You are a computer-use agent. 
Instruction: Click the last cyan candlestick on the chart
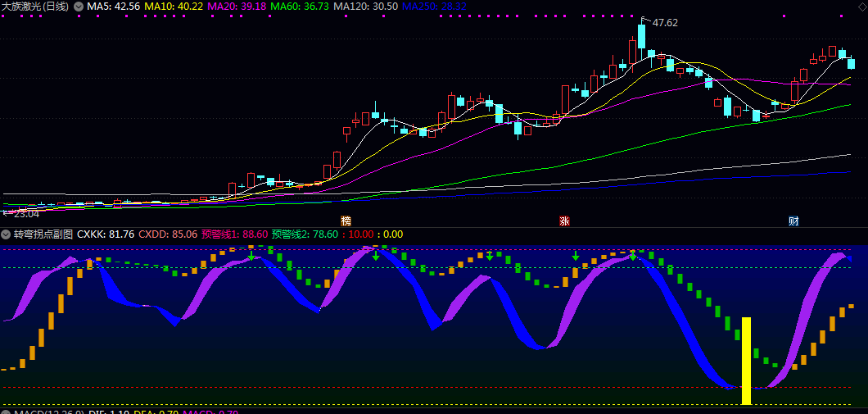point(852,64)
